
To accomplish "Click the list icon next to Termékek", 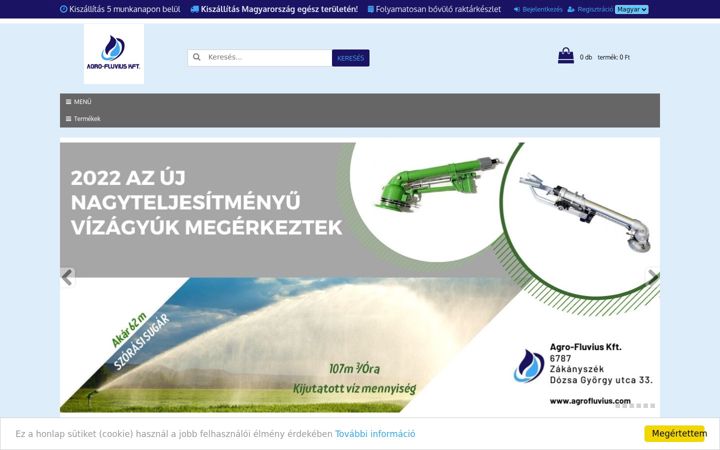I will coord(68,118).
